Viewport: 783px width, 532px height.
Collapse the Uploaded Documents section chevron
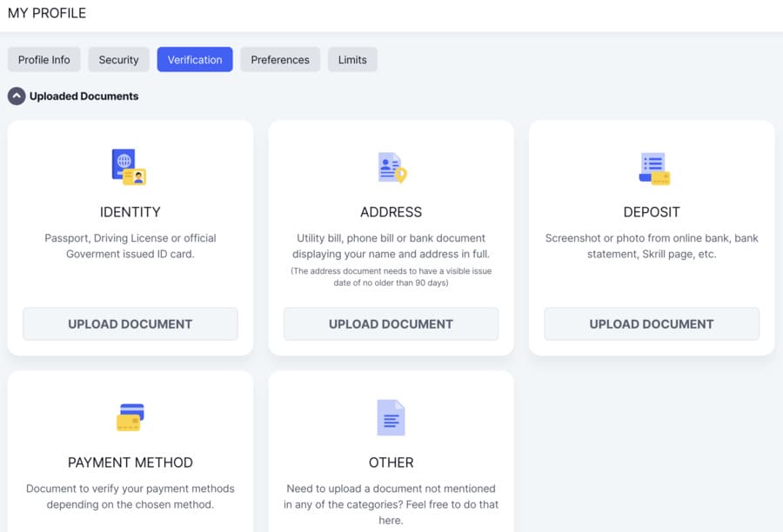tap(17, 96)
